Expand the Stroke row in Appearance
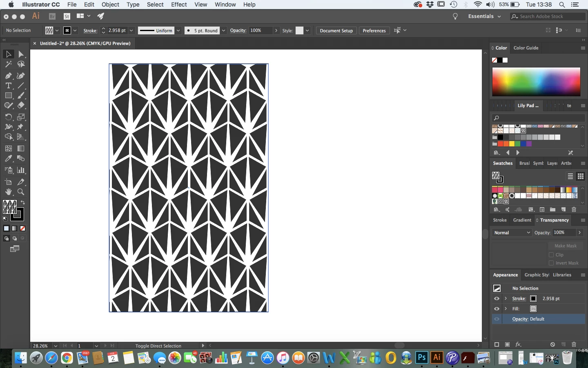This screenshot has width=588, height=368. [506, 298]
